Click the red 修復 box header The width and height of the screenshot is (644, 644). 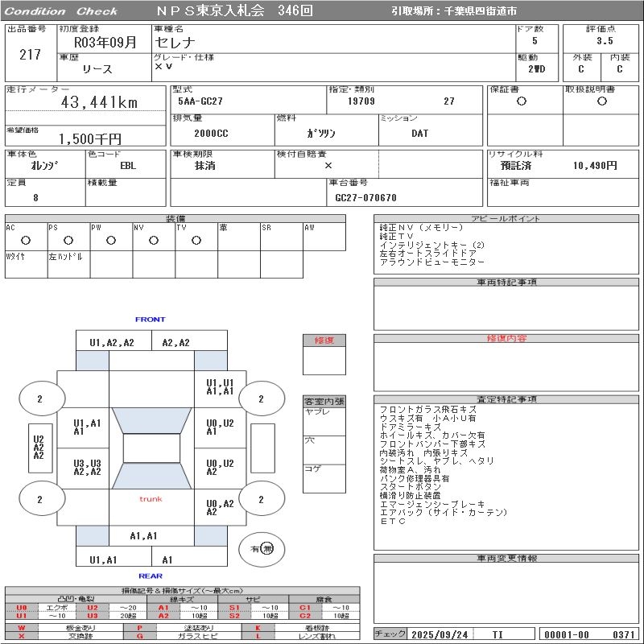pos(324,340)
